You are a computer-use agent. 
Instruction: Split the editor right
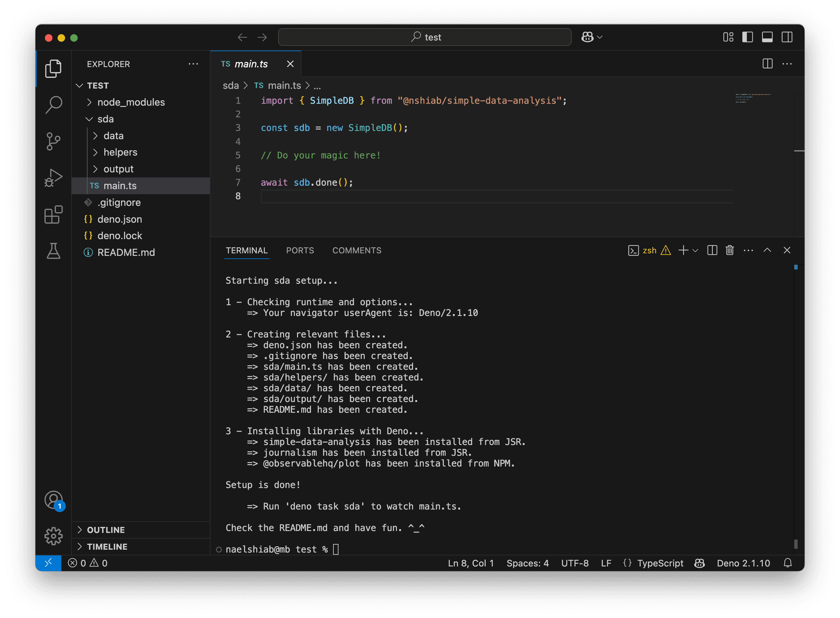[768, 64]
